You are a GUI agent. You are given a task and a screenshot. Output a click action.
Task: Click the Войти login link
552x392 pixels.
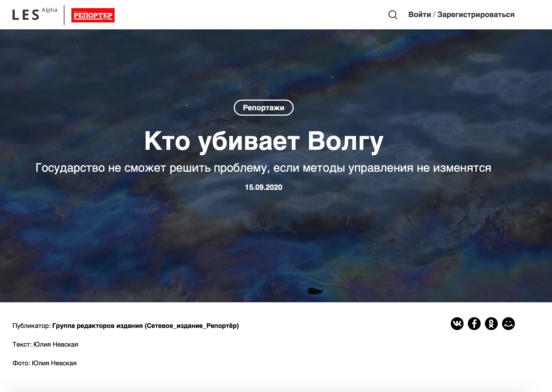tap(419, 15)
